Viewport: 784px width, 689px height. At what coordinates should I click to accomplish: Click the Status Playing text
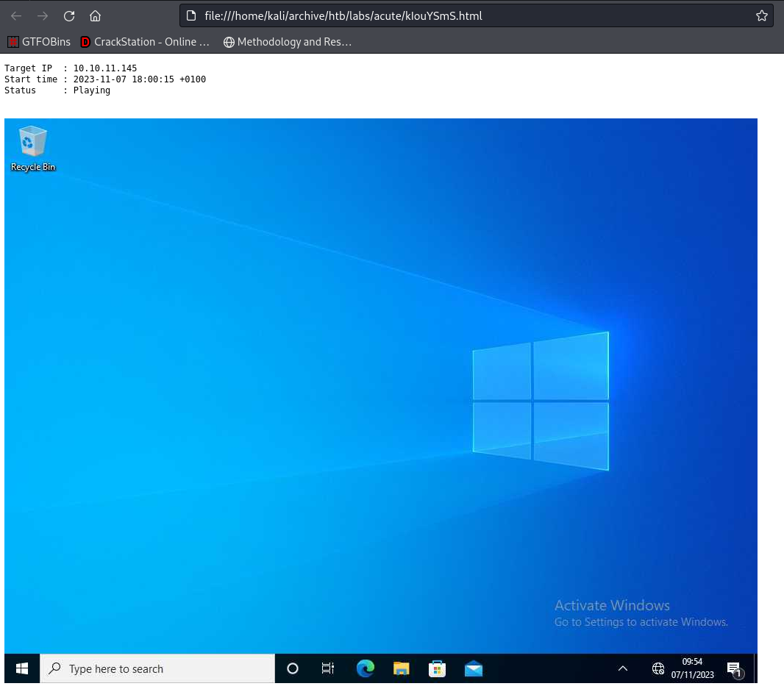pyautogui.click(x=57, y=90)
